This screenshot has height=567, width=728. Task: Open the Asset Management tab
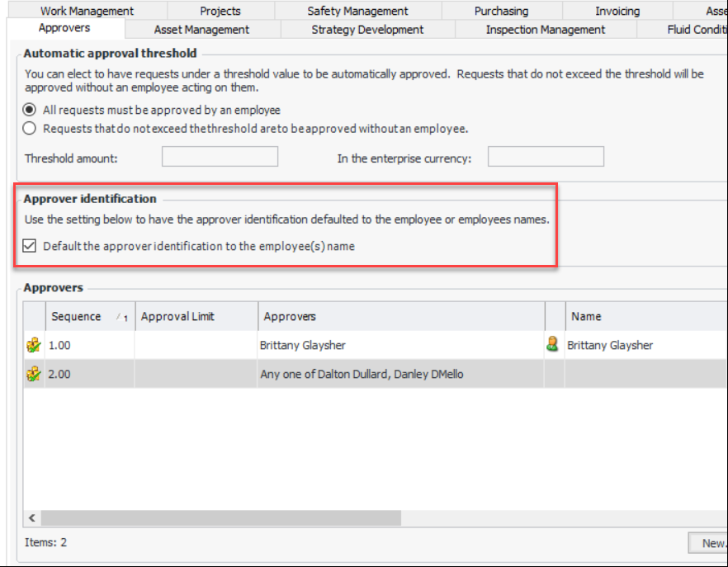pyautogui.click(x=201, y=30)
